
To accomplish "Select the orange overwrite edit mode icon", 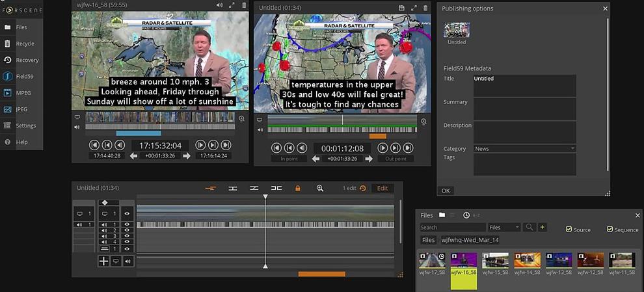I will tap(211, 188).
